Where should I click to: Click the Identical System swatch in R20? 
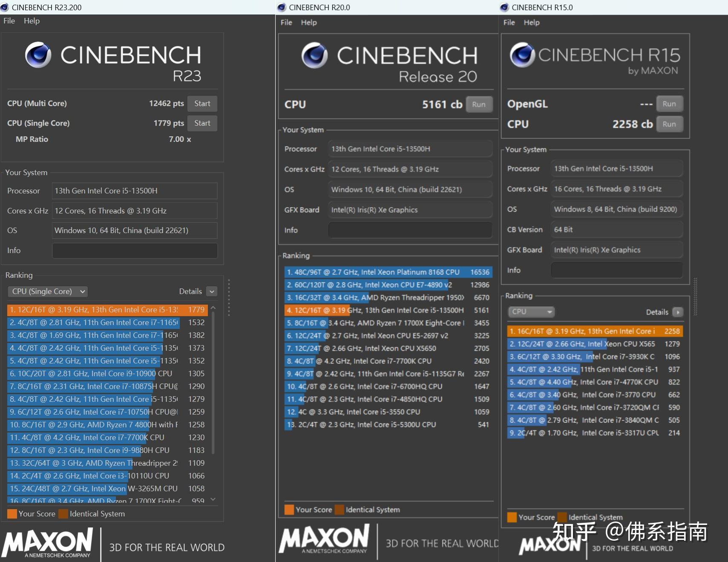(x=340, y=510)
